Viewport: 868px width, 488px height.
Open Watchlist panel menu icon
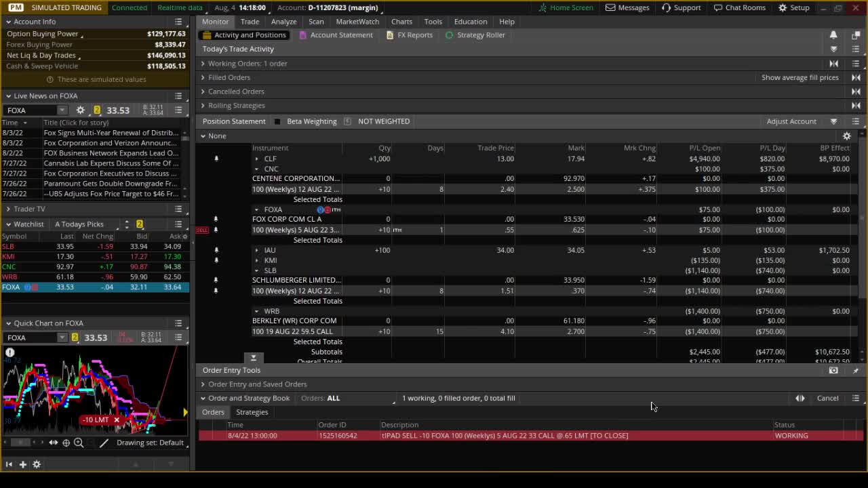pyautogui.click(x=178, y=224)
